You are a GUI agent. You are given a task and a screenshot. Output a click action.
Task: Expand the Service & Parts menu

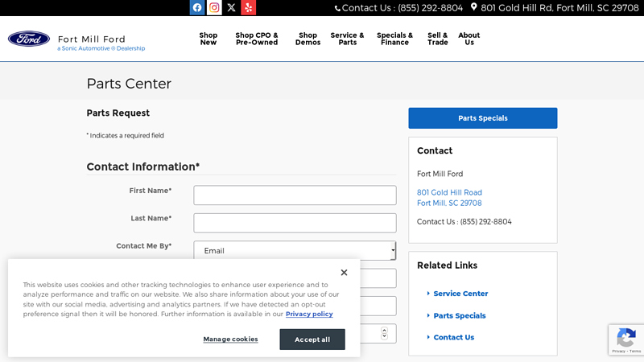(347, 39)
